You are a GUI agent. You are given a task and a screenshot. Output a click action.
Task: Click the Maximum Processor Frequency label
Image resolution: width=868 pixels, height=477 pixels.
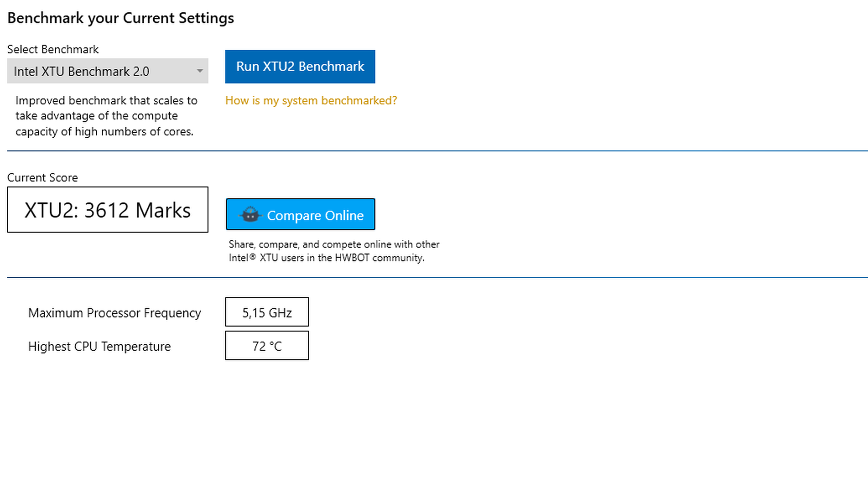pyautogui.click(x=114, y=313)
